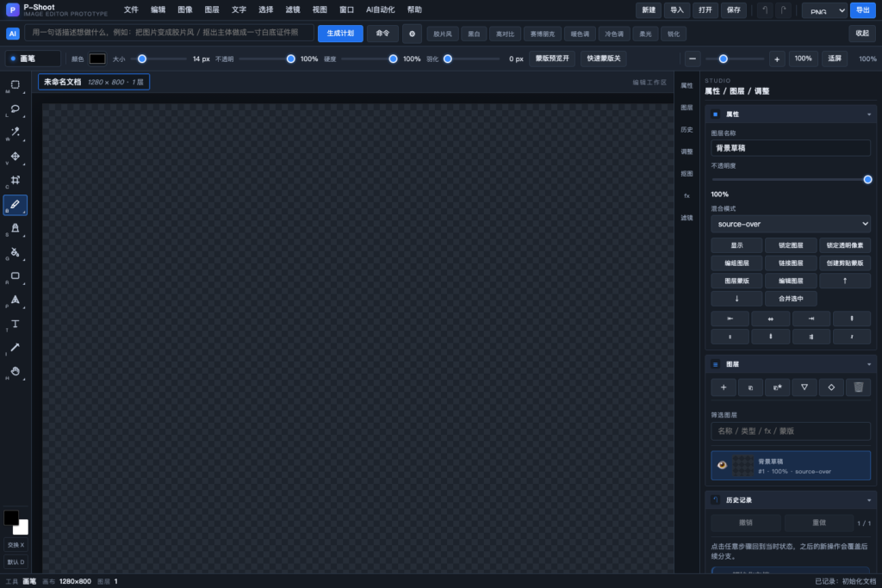Move layer down with the down arrow button

pos(737,299)
